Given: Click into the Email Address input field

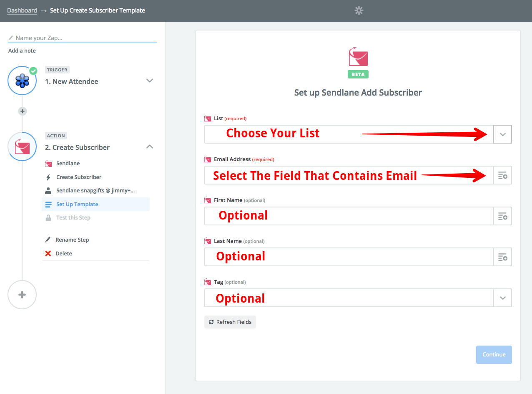Looking at the screenshot, I should [349, 175].
